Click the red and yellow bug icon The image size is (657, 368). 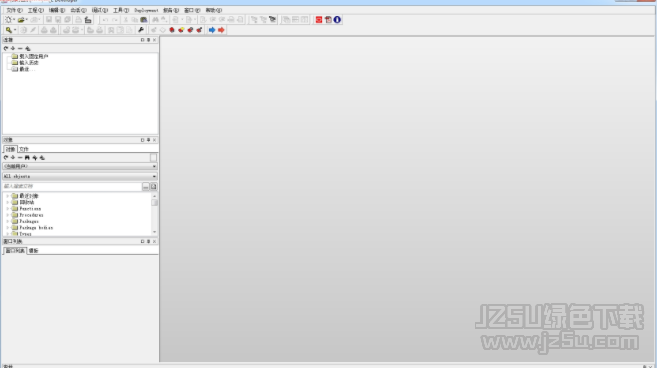181,30
